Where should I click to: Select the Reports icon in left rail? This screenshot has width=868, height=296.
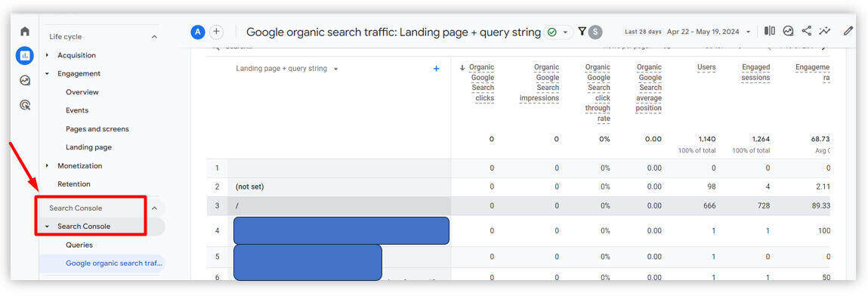pyautogui.click(x=25, y=56)
